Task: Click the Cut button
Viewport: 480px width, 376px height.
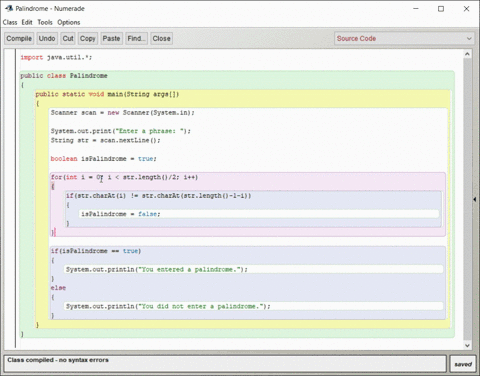Action: pyautogui.click(x=68, y=39)
